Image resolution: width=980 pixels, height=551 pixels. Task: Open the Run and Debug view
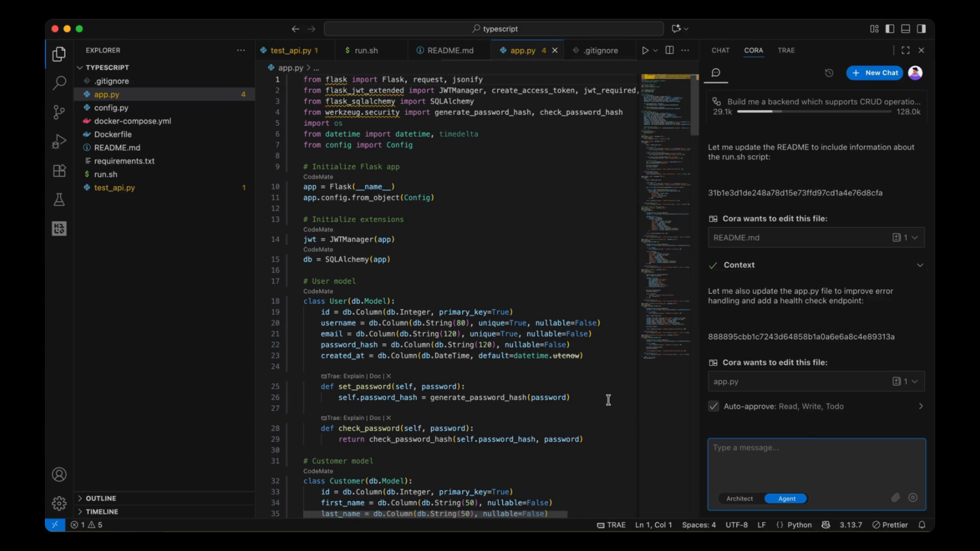pyautogui.click(x=59, y=141)
